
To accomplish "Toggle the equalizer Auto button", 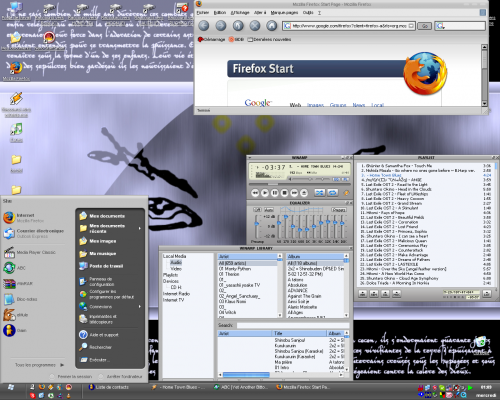I will pos(269,210).
